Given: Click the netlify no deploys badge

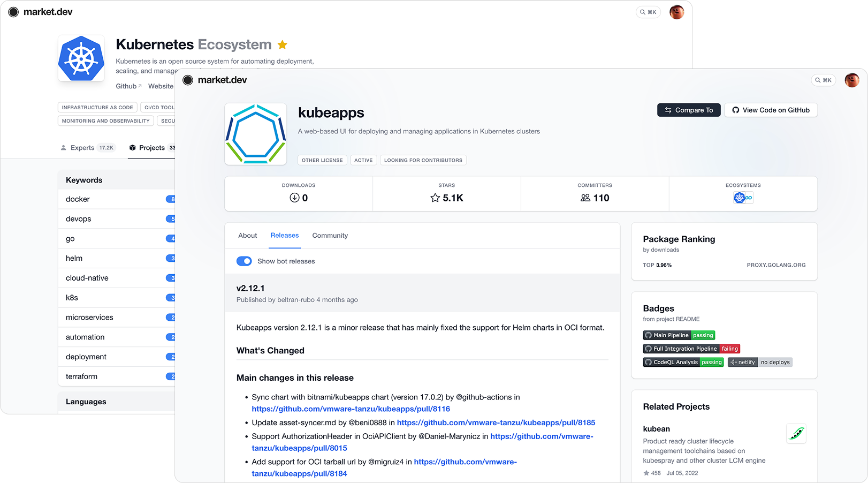Looking at the screenshot, I should click(x=760, y=363).
